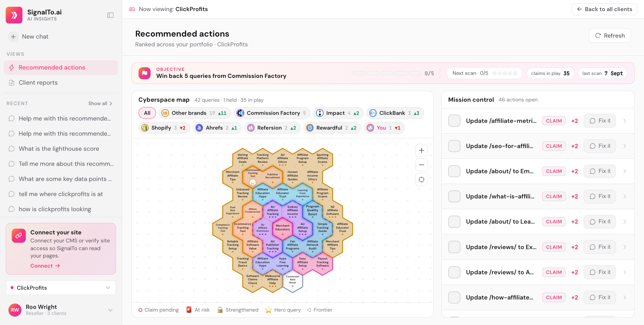644x325 pixels.
Task: Click the ClickBank brand icon
Action: pos(373,113)
